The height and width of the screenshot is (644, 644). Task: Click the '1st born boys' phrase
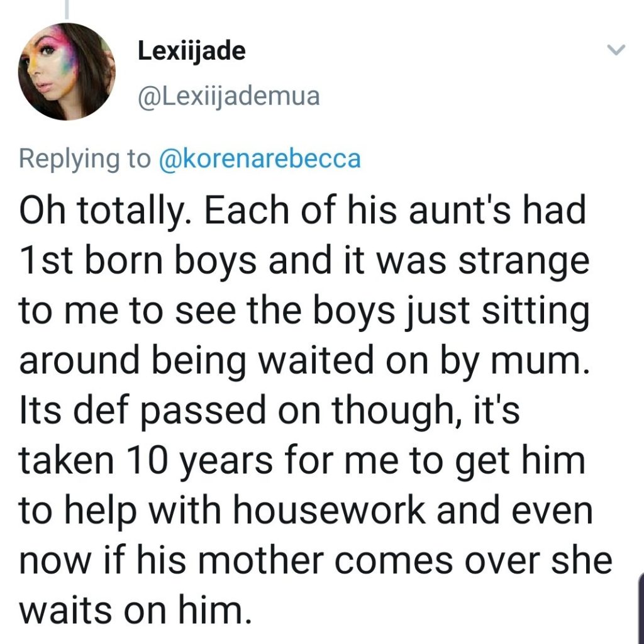138,261
